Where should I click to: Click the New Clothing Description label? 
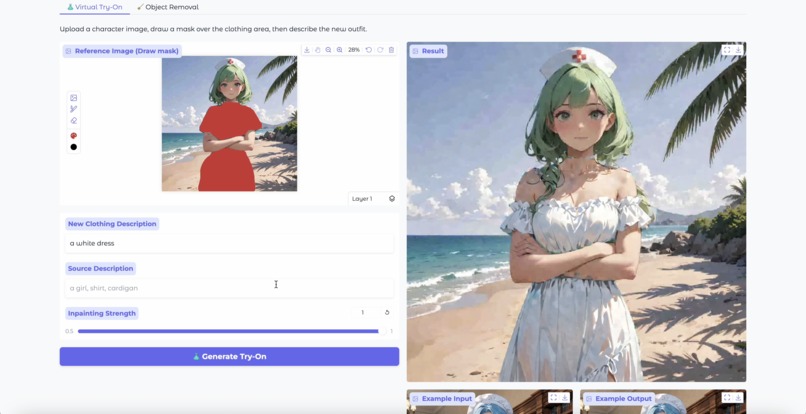(x=112, y=224)
